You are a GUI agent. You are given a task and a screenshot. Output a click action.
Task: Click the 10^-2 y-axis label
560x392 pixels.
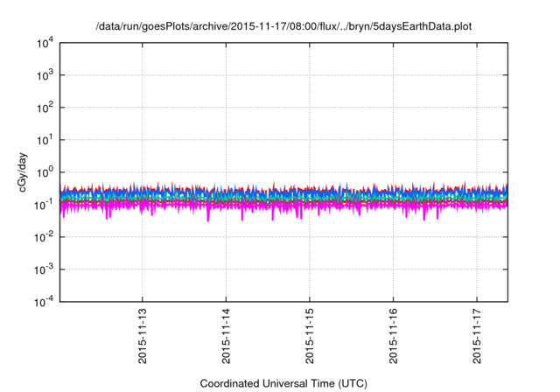click(x=44, y=237)
